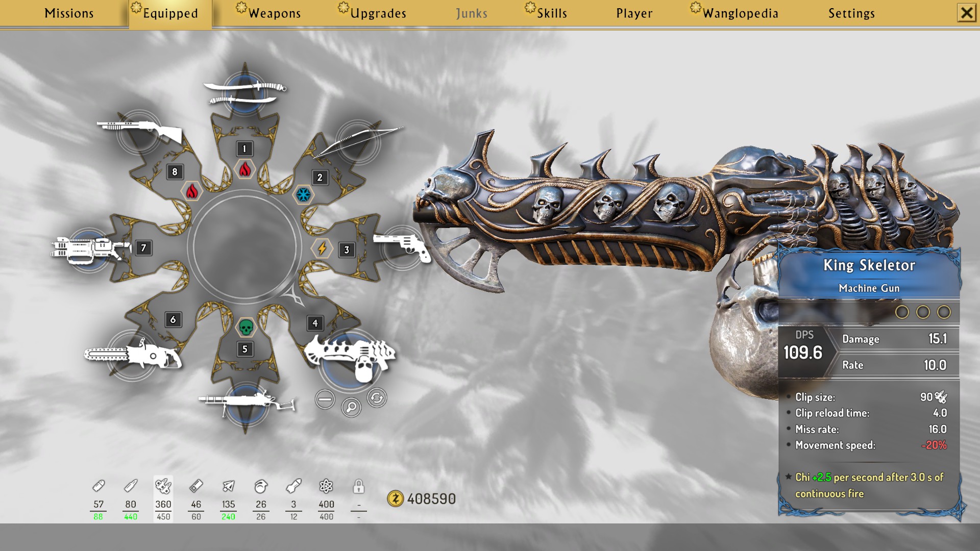Open the Skills tab
Viewport: 980px width, 551px height.
551,13
